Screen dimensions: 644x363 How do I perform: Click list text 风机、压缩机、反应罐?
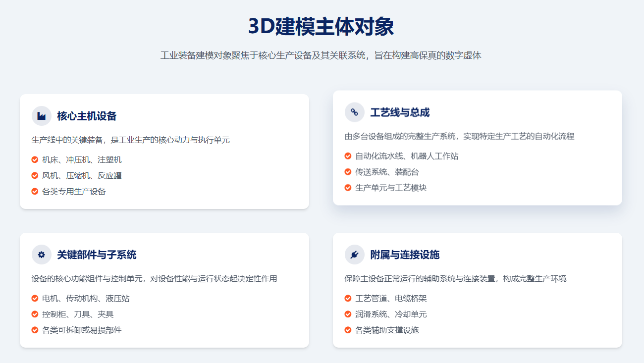click(82, 175)
